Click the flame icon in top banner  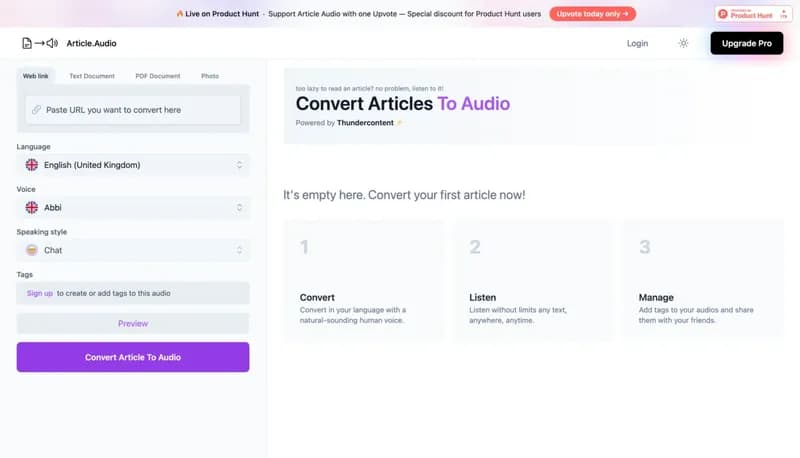tap(180, 14)
